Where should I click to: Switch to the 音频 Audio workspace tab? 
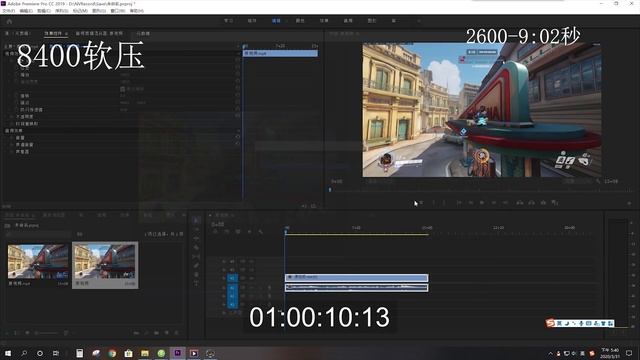pyautogui.click(x=348, y=21)
